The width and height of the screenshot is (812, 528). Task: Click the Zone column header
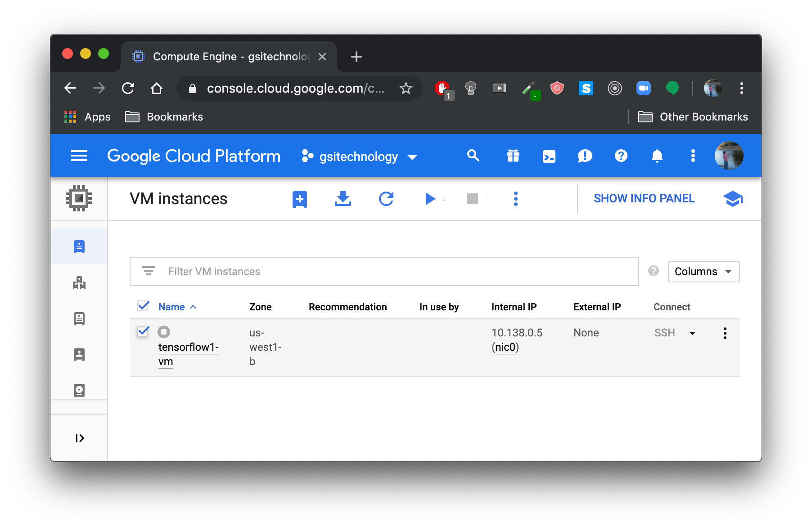[x=260, y=307]
